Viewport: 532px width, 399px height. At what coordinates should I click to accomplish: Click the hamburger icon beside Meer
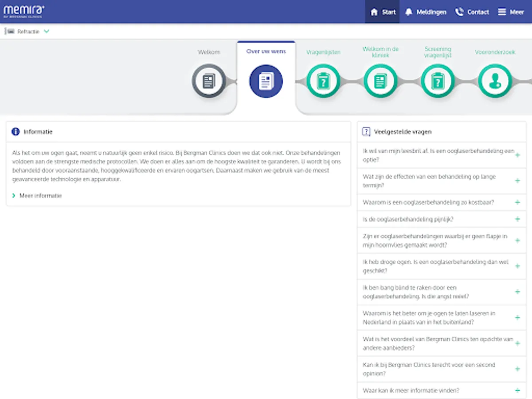(502, 12)
